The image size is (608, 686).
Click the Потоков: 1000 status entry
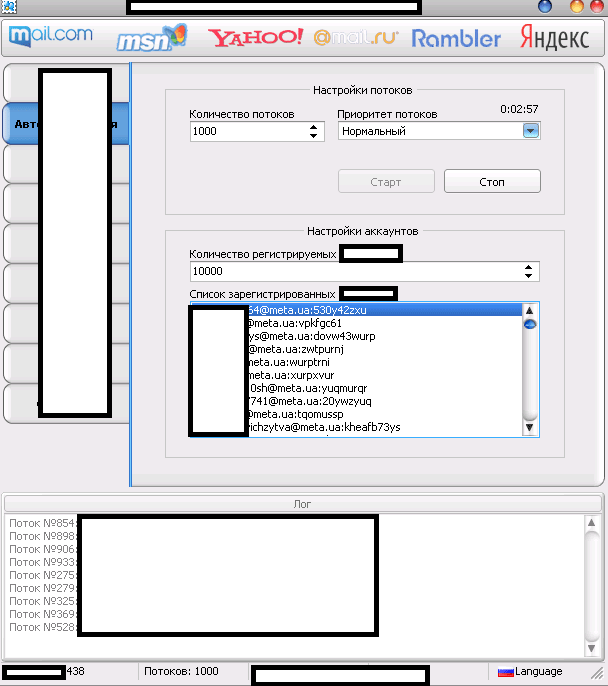pyautogui.click(x=181, y=671)
